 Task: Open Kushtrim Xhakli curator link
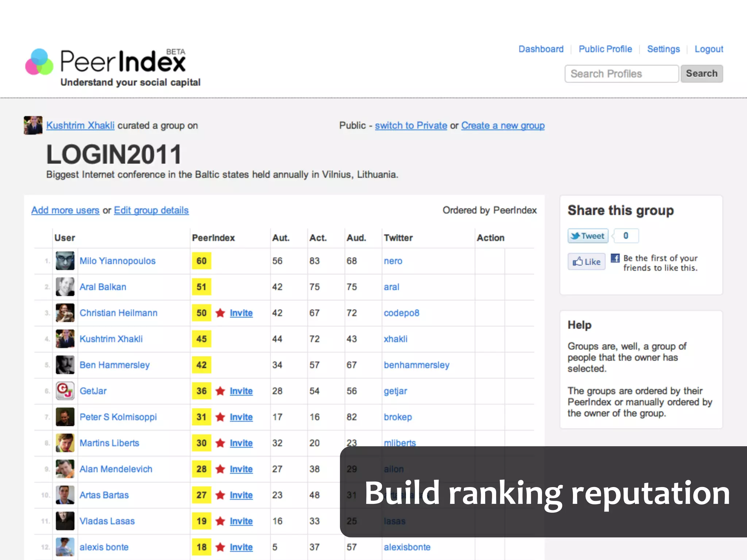(x=80, y=125)
